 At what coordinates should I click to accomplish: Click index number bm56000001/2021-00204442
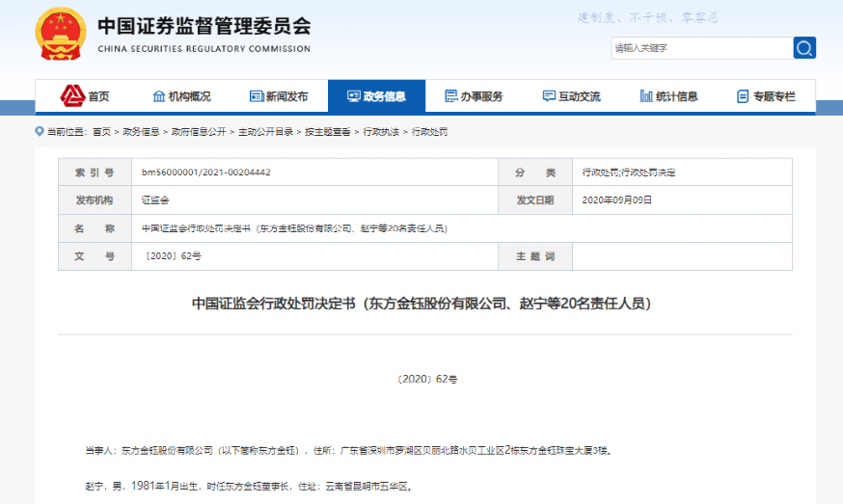coord(205,172)
